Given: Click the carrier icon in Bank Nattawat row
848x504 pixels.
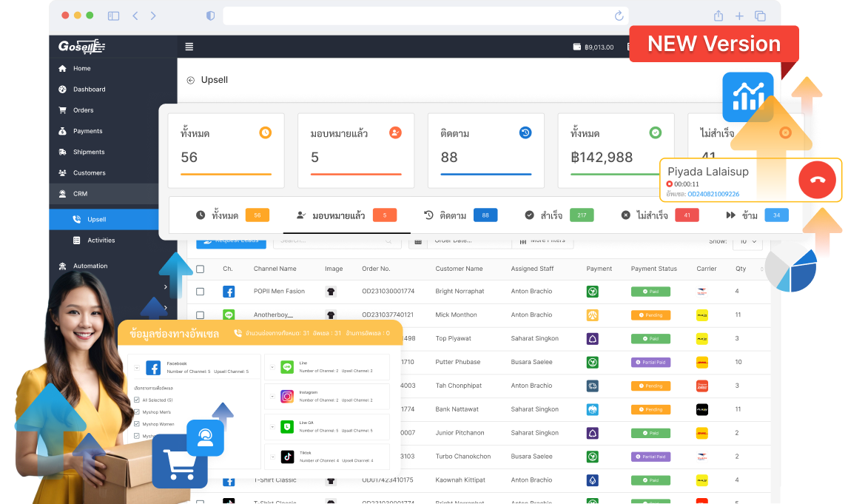Looking at the screenshot, I should pyautogui.click(x=702, y=409).
